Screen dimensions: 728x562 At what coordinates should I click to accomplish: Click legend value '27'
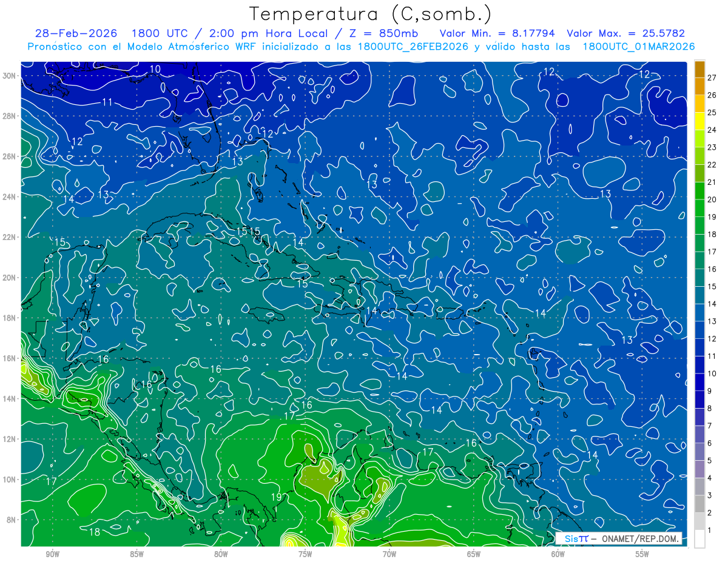712,78
